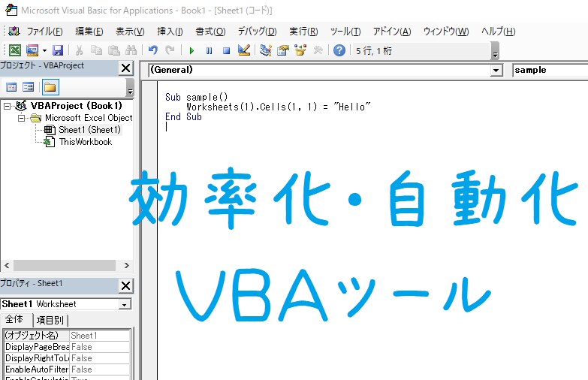This screenshot has width=588, height=380.
Task: Open Project Explorer from the toolbar icon
Action: pyautogui.click(x=266, y=50)
